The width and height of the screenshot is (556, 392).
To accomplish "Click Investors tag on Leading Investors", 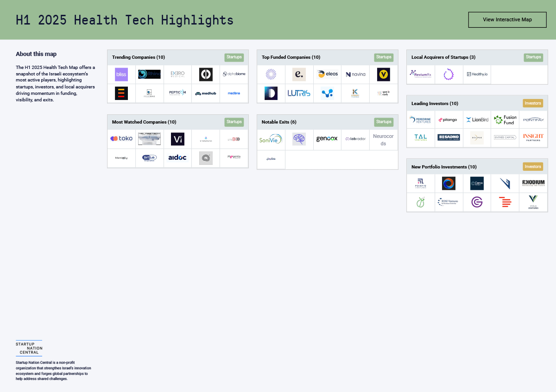I will (533, 103).
